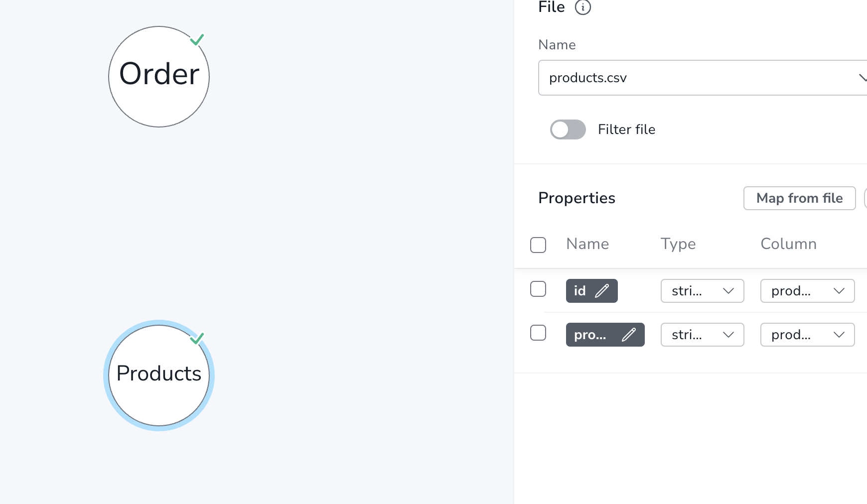Click pencil icon on pro... property
The image size is (867, 504).
[629, 334]
